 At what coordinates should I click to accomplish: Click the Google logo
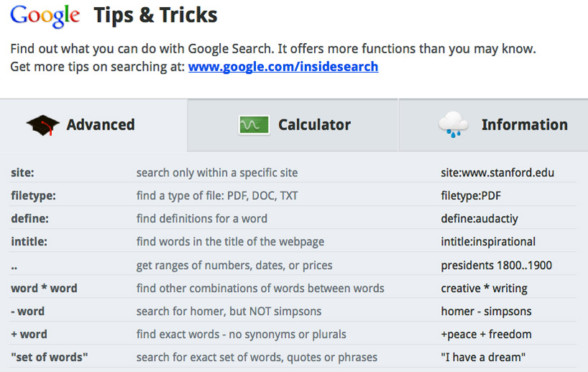tap(45, 16)
